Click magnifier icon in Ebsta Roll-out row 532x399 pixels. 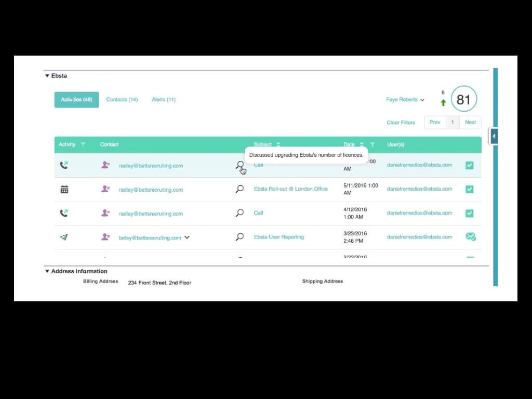240,189
